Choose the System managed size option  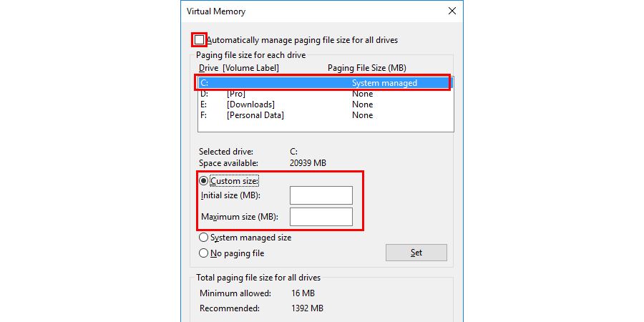[204, 238]
